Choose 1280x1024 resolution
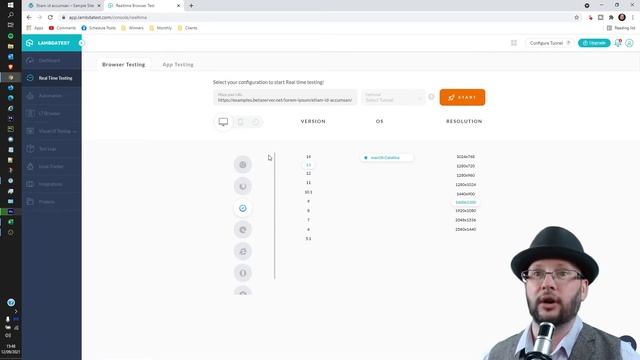Image resolution: width=640 pixels, height=360 pixels. 465,184
